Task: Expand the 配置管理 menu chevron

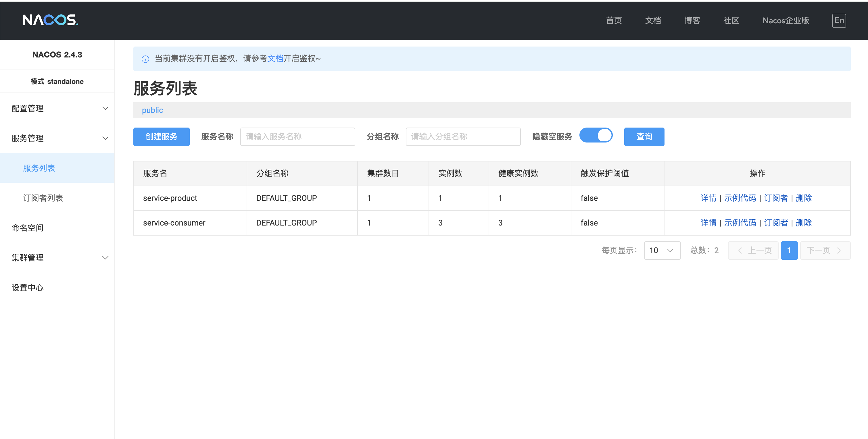Action: tap(105, 109)
